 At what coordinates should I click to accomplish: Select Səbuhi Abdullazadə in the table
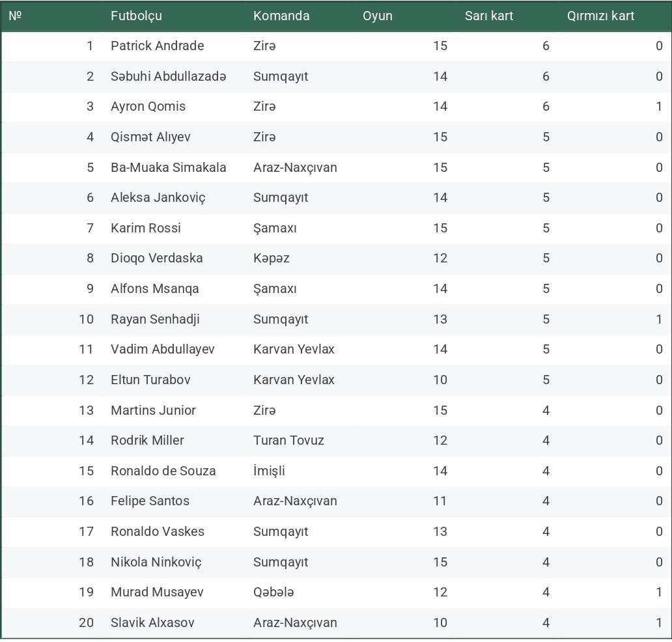point(168,76)
